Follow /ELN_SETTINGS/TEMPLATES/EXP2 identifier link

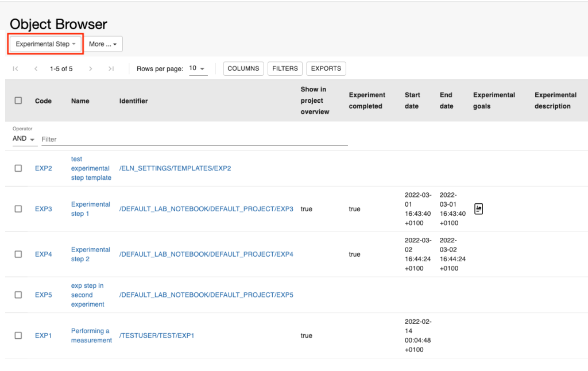point(175,168)
